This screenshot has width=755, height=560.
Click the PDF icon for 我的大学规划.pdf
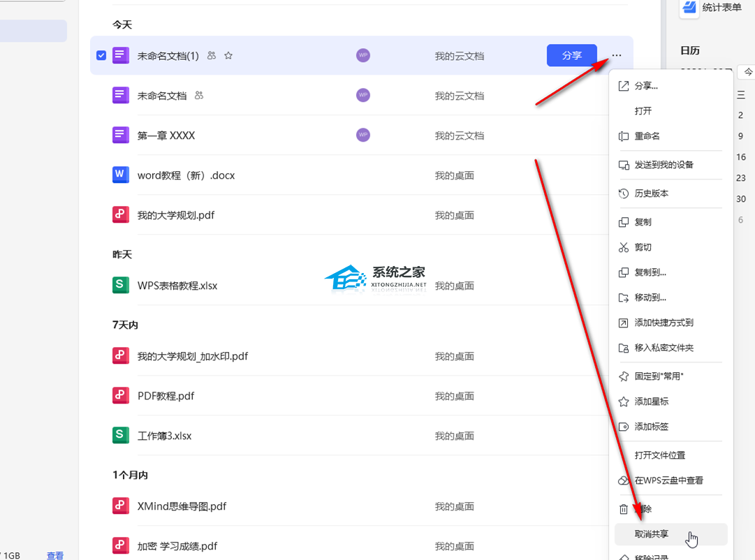coord(121,215)
